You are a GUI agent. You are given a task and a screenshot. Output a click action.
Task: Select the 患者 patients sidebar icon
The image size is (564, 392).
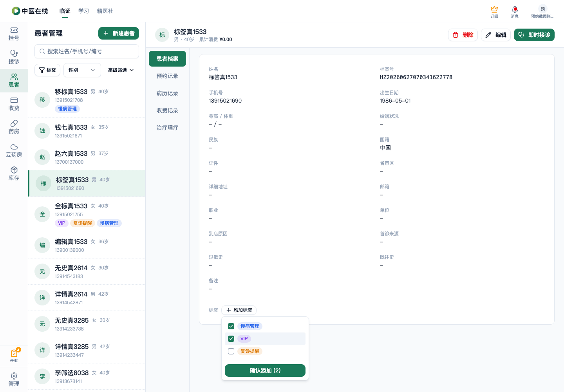point(14,81)
